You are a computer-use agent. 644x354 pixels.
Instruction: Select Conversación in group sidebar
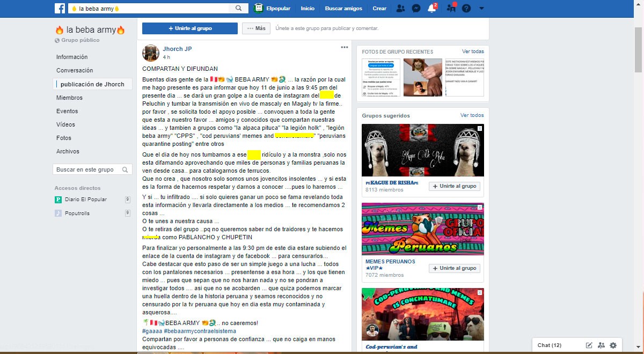(75, 70)
